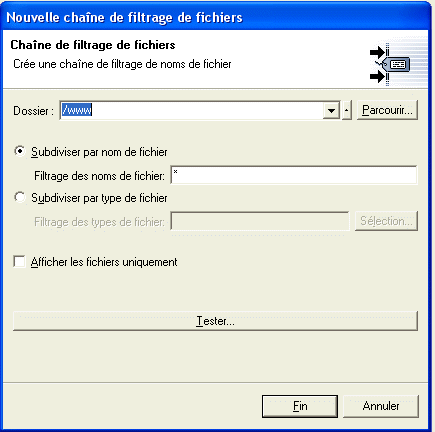Select "Subdiviser par type de fichier" radio button
This screenshot has height=432, width=435.
[x=20, y=198]
